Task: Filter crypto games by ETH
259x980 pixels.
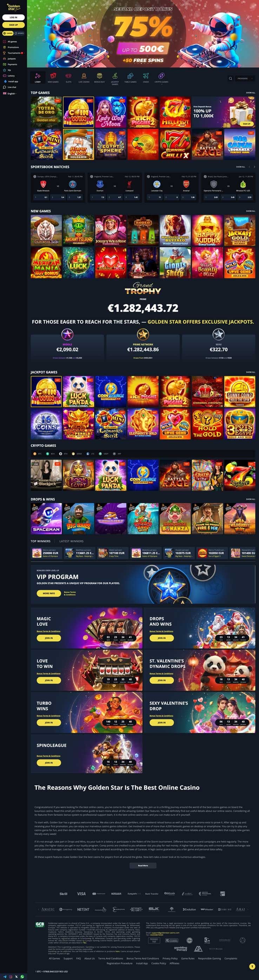Action: [64, 453]
